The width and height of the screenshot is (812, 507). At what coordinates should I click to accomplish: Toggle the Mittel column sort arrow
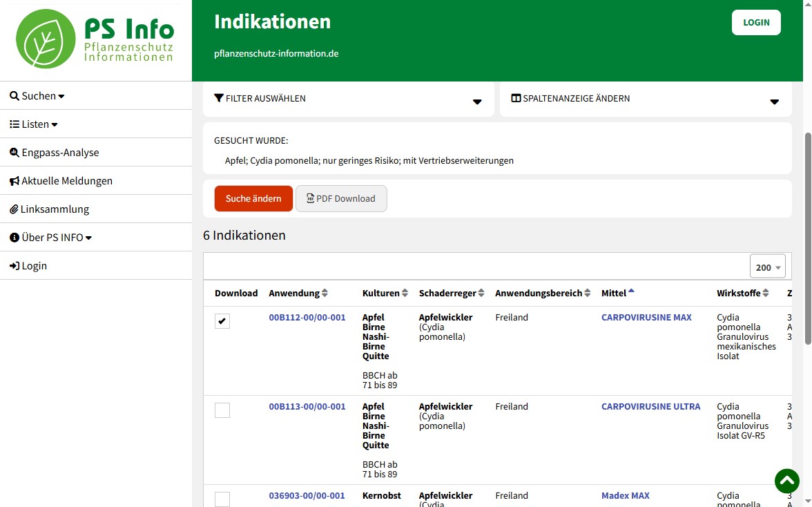coord(631,291)
